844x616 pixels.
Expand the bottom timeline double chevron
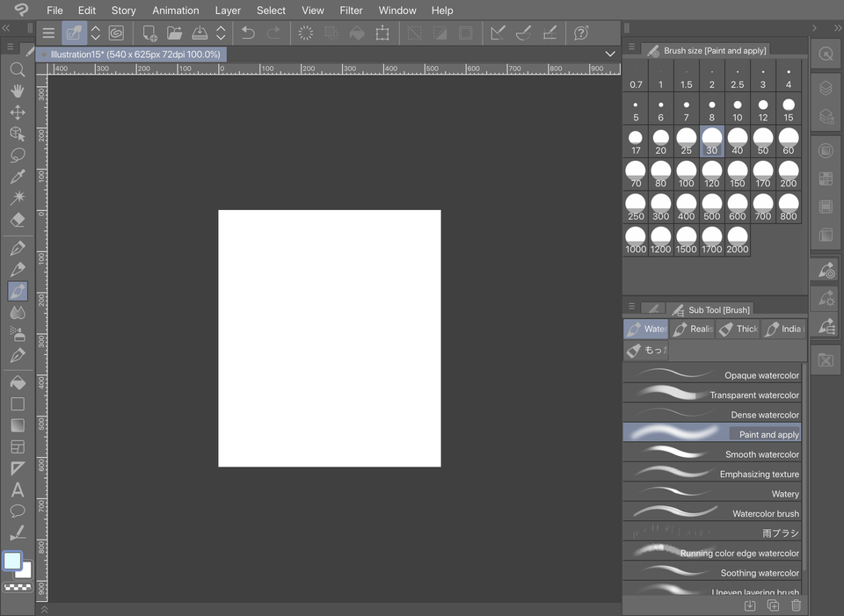pos(44,609)
